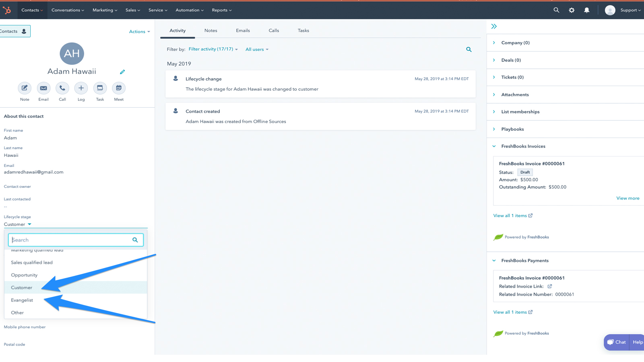Create a task via the Task icon
The height and width of the screenshot is (362, 644).
click(x=100, y=88)
